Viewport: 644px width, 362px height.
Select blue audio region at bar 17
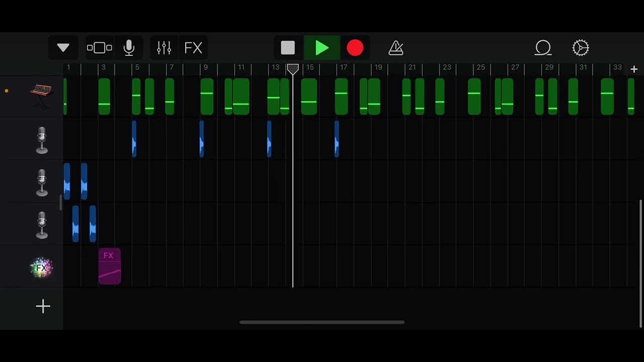(337, 139)
